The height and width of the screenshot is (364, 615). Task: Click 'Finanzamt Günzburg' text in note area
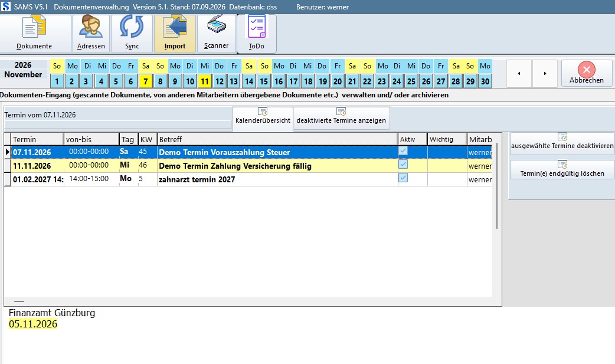52,313
